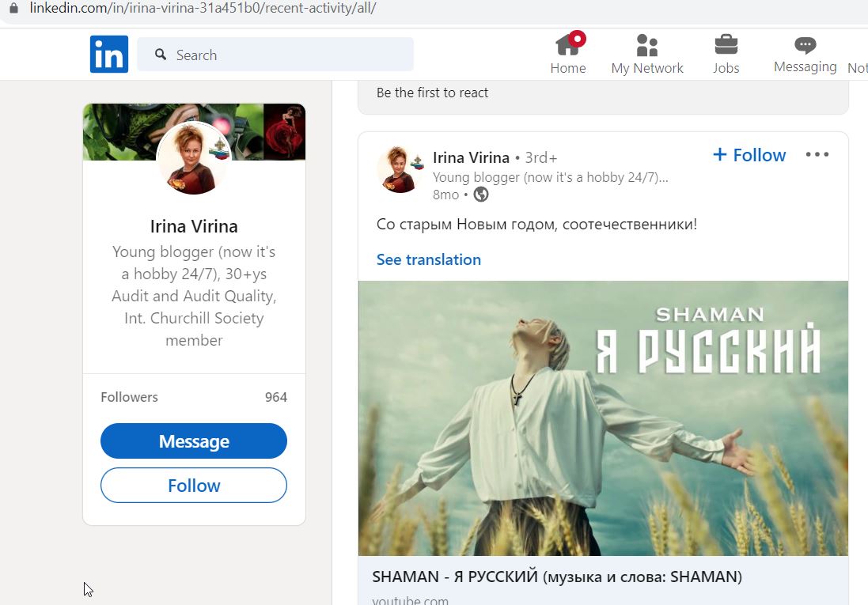The height and width of the screenshot is (605, 868).
Task: Click 'Be the first to react' text
Action: tap(432, 93)
